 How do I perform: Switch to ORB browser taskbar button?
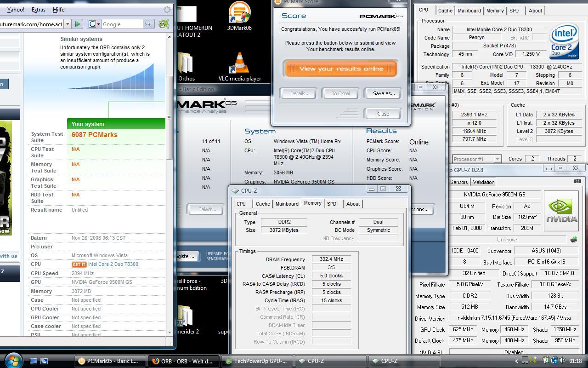[184, 361]
